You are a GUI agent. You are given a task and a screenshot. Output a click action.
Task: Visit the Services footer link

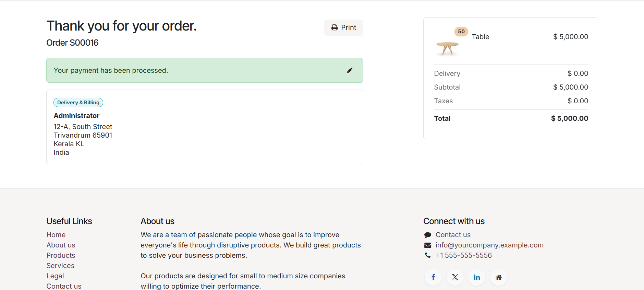pos(60,266)
